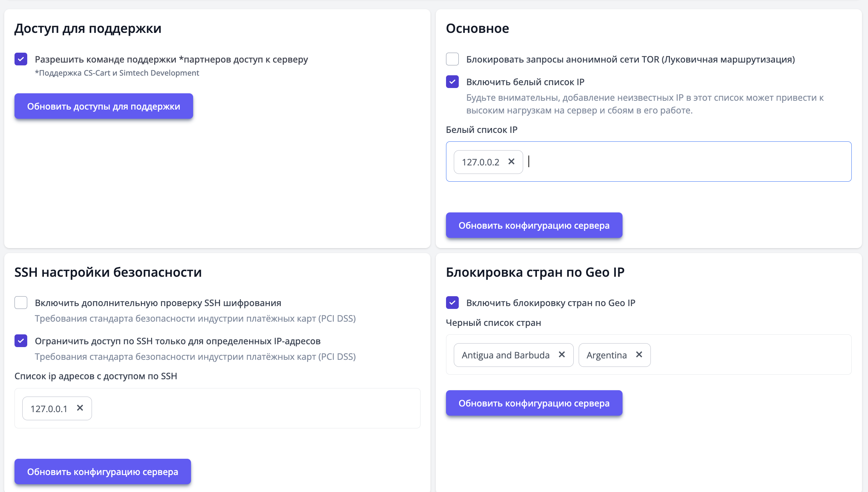Click the Antigua and Barbuda tag label
Viewport: 868px width, 492px height.
[505, 355]
